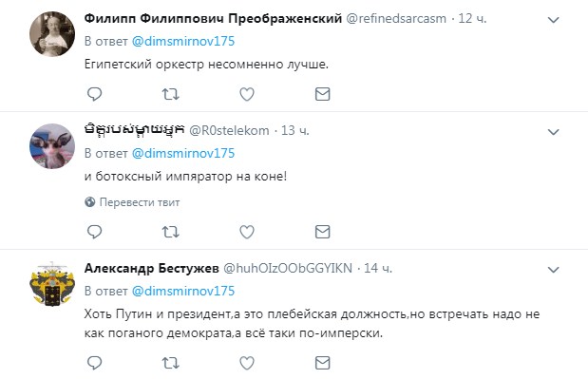The width and height of the screenshot is (588, 379).
Task: Open the cat avatar of @R0stelekom
Action: pyautogui.click(x=52, y=146)
